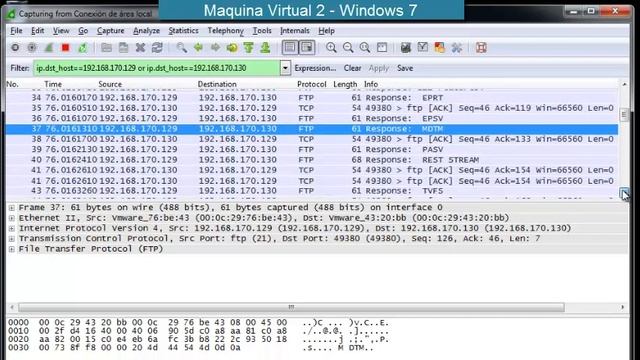Open preferences with the tools icon
This screenshot has width=640, height=360.
click(457, 48)
